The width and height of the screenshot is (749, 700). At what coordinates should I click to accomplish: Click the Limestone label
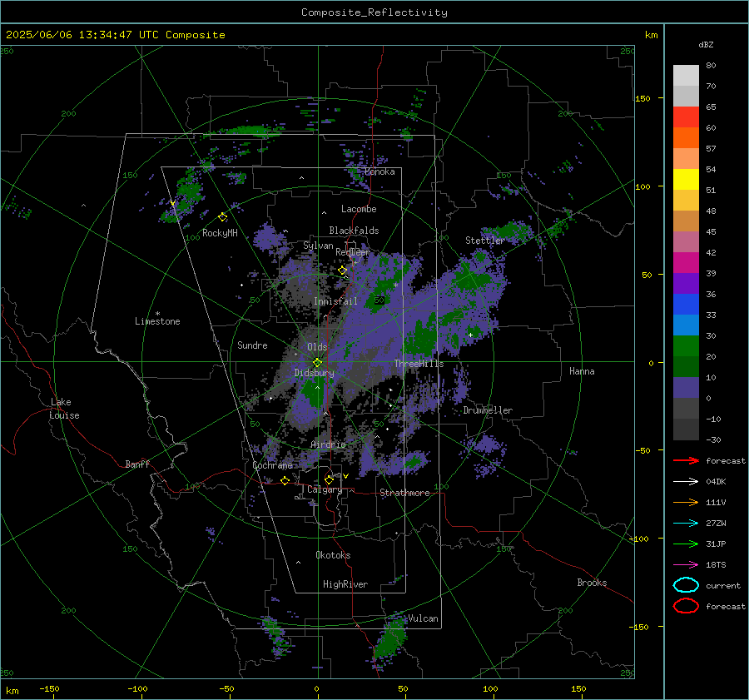157,321
